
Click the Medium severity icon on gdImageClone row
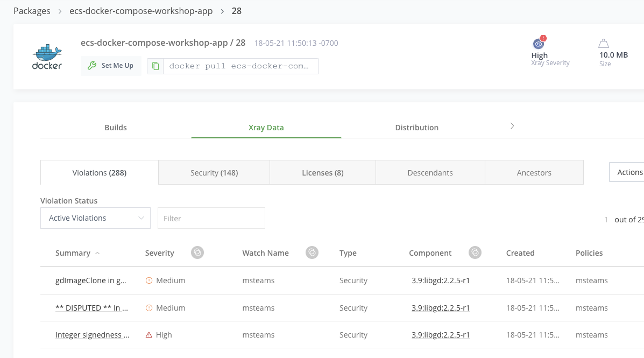click(150, 280)
